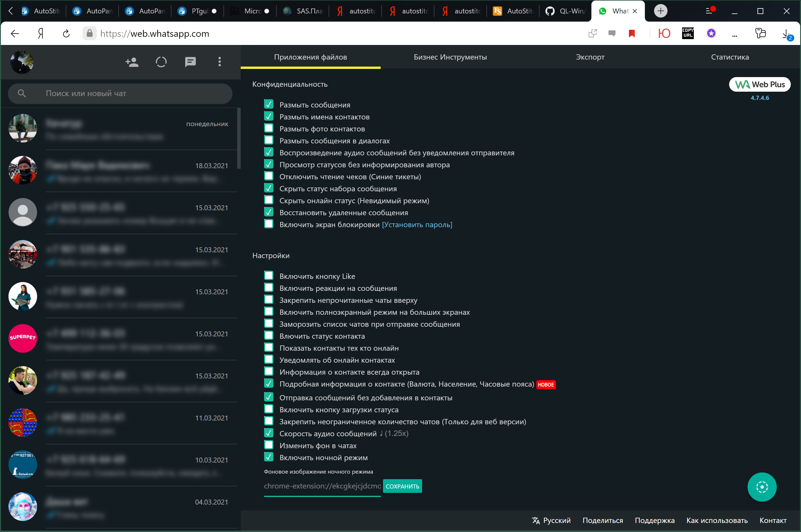This screenshot has height=532, width=801.
Task: Switch to Приложения файлов tab
Action: coord(311,57)
